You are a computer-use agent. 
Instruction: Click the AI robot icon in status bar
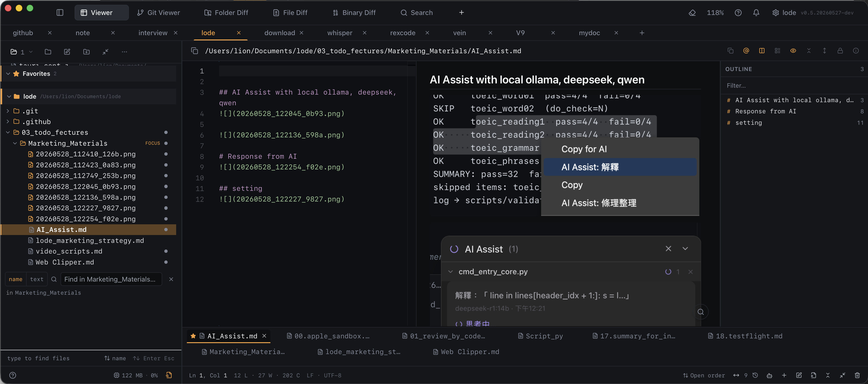[x=769, y=375]
